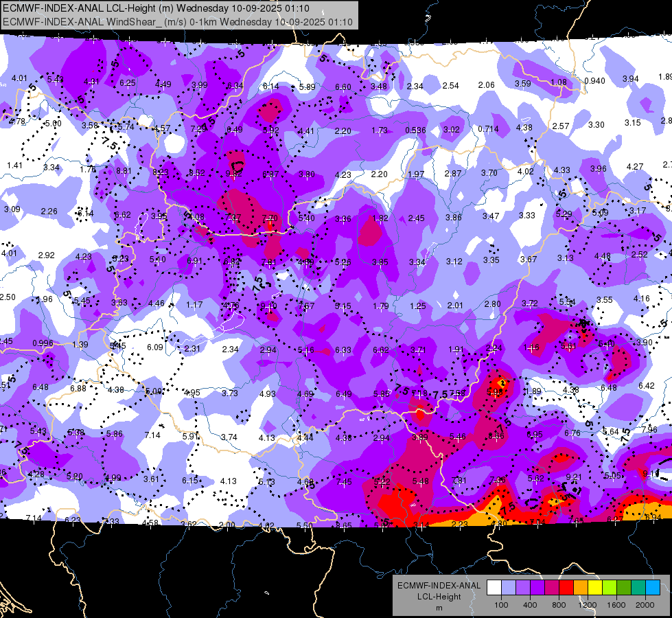Image resolution: width=672 pixels, height=618 pixels.
Task: Click the wind shear value '1.41'
Action: click(14, 165)
